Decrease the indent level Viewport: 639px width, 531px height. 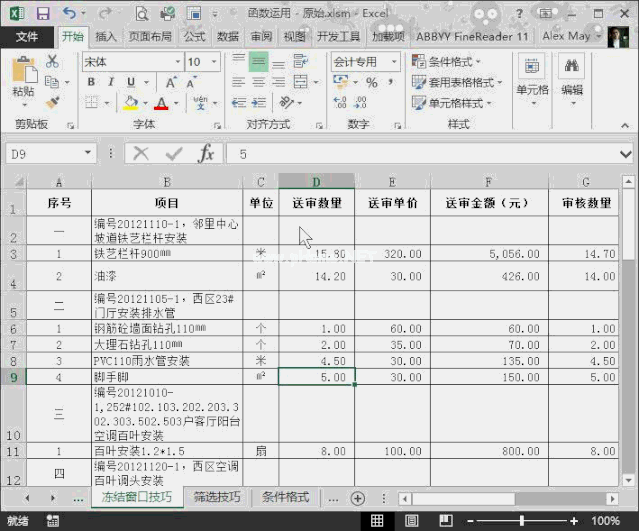pos(239,103)
